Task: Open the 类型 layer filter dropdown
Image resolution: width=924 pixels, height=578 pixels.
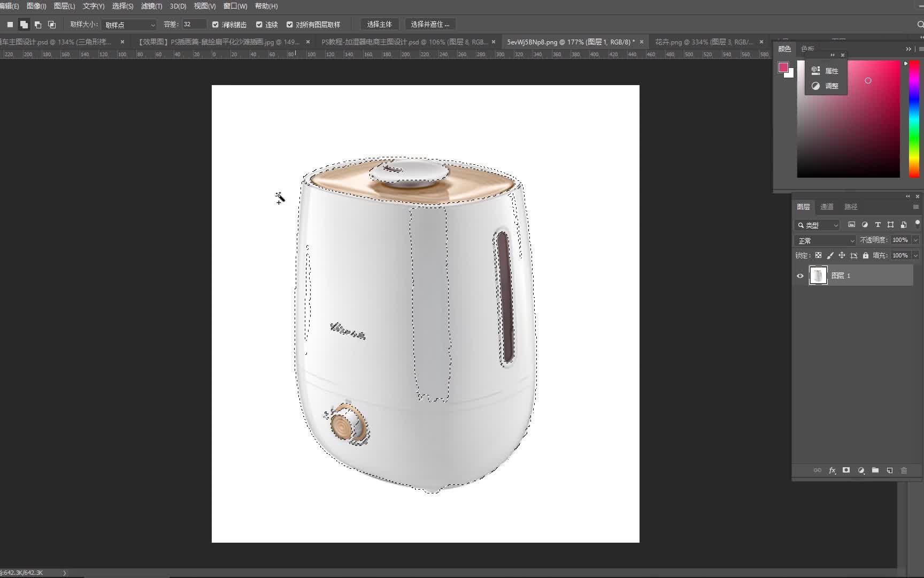Action: pyautogui.click(x=818, y=225)
